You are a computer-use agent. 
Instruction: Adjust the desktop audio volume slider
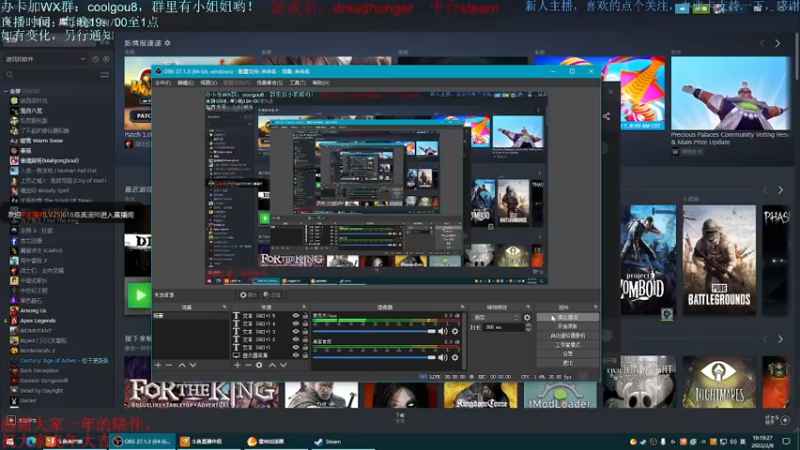click(374, 358)
